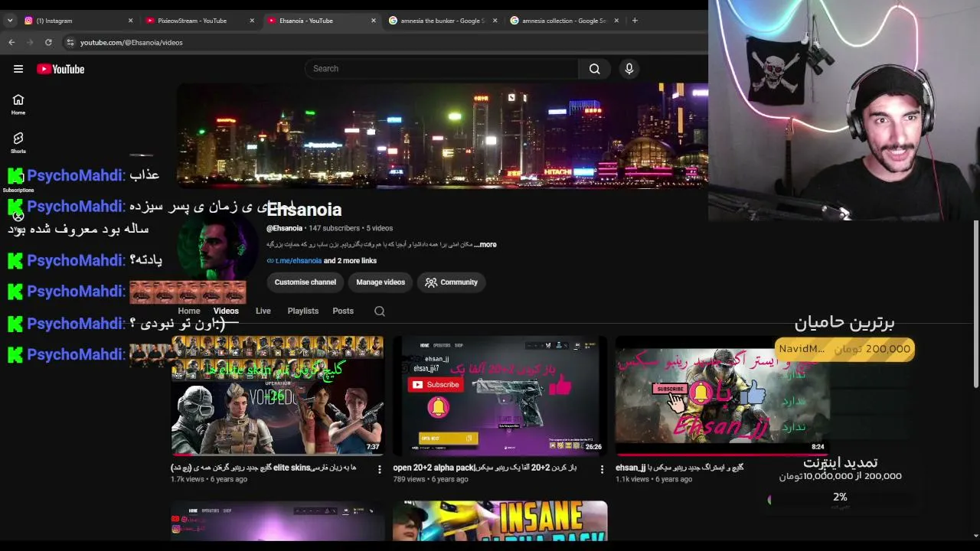Click the magnifier search button beside Search box
This screenshot has width=980, height=551.
[x=594, y=69]
